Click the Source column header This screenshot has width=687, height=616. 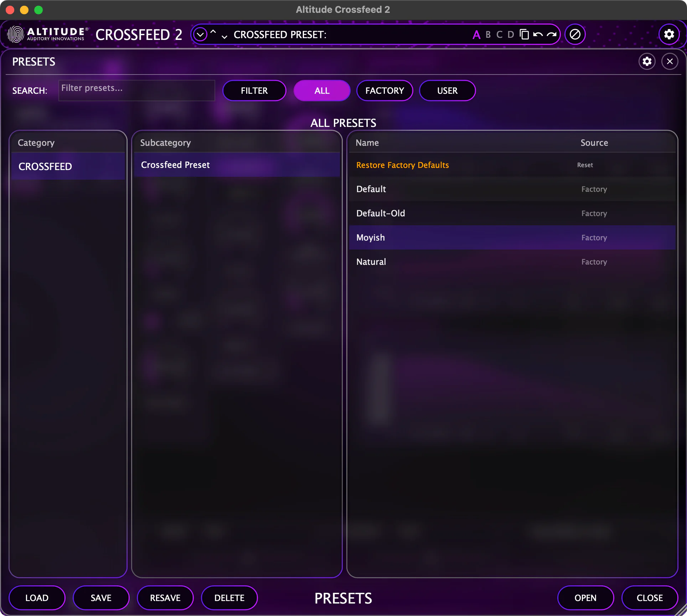[594, 143]
